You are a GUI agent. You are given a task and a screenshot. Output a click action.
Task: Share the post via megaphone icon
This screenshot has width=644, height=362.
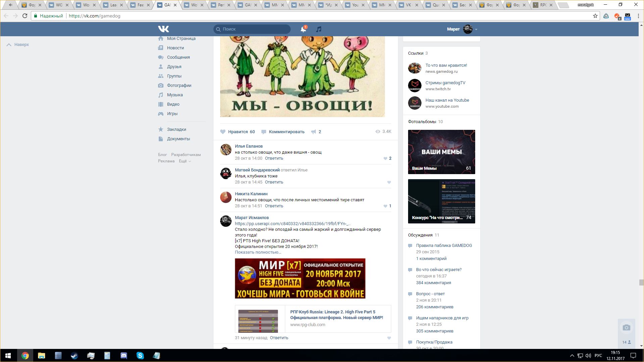(x=313, y=132)
